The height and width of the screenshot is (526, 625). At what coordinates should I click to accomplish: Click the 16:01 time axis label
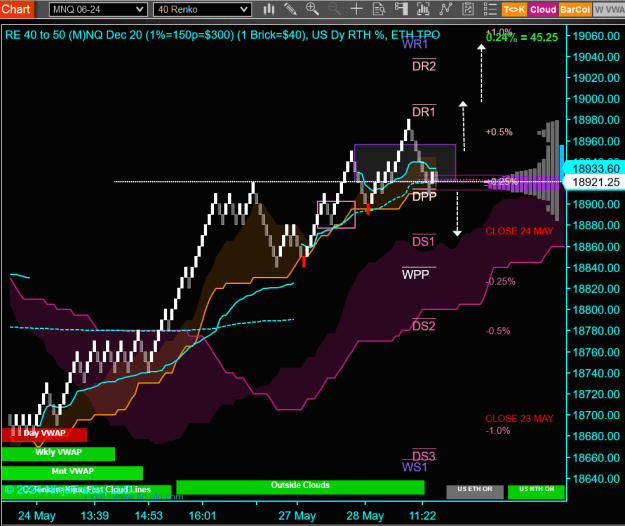[202, 516]
